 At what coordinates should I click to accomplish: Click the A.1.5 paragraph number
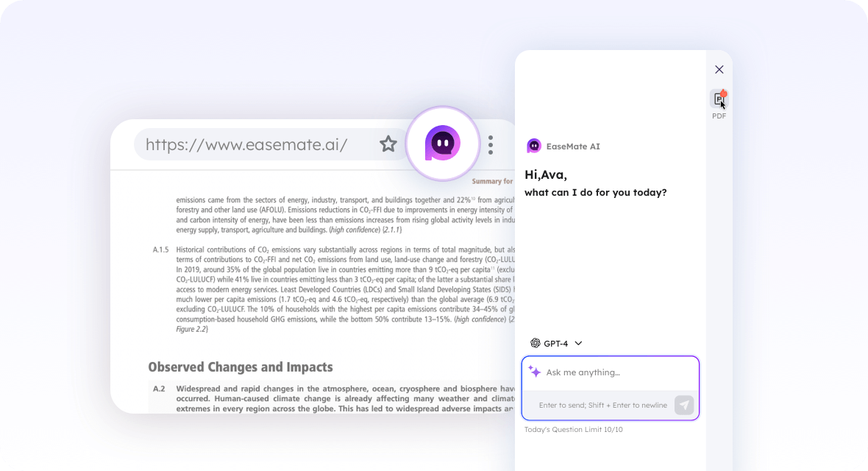[x=160, y=249]
